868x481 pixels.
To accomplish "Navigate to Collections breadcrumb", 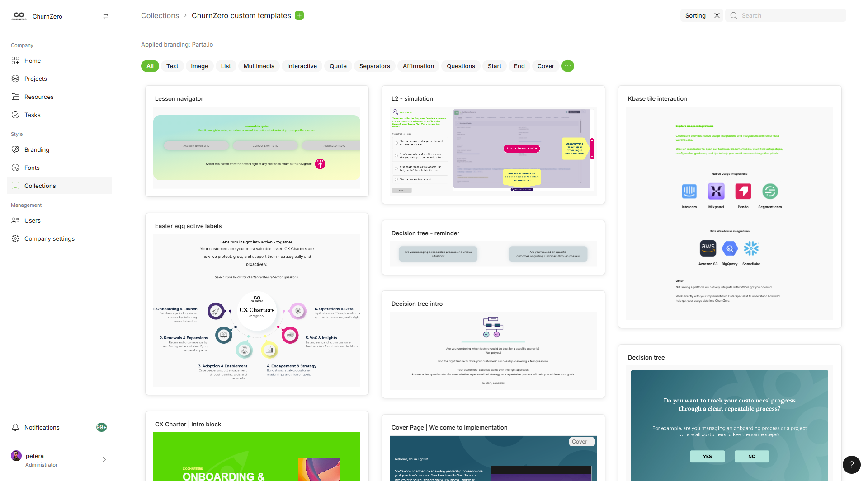I will [160, 15].
